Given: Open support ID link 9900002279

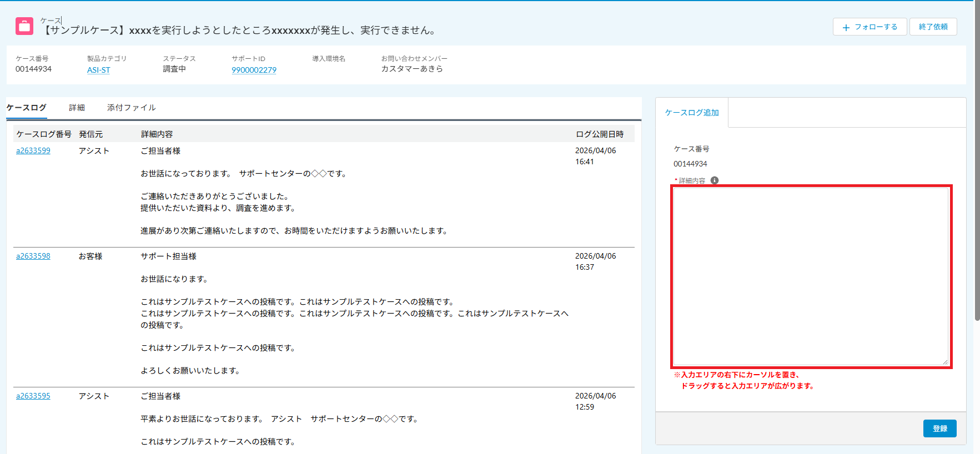Looking at the screenshot, I should click(254, 70).
